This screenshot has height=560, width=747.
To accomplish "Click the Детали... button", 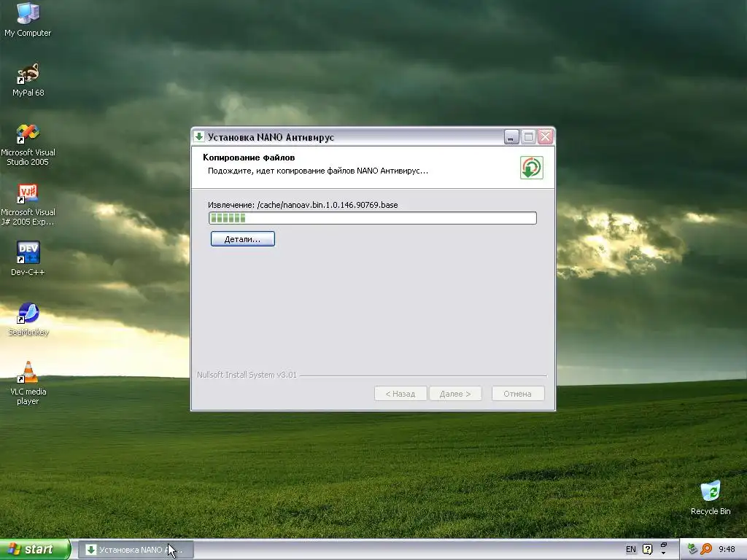I will tap(242, 239).
